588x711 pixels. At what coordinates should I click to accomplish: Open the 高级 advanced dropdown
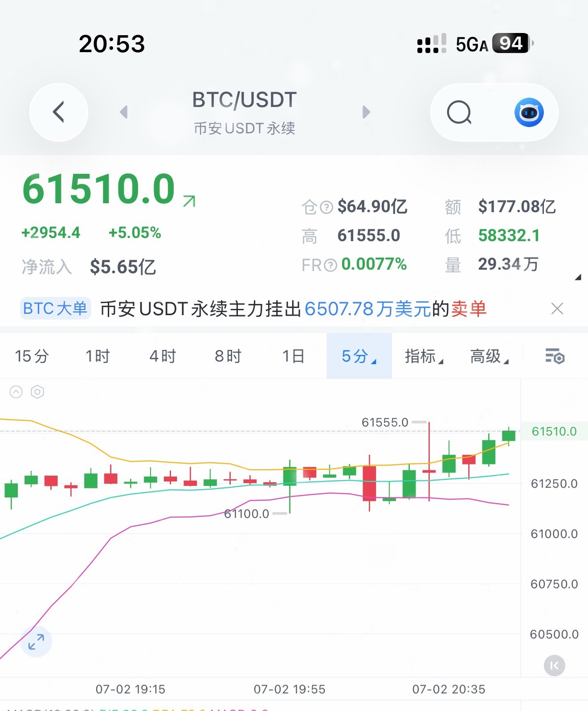(489, 356)
